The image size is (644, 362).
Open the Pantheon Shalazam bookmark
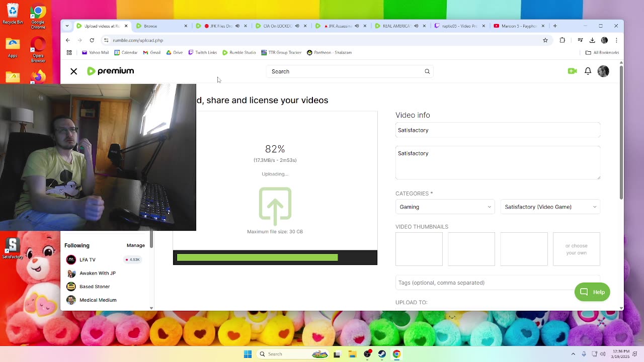329,52
